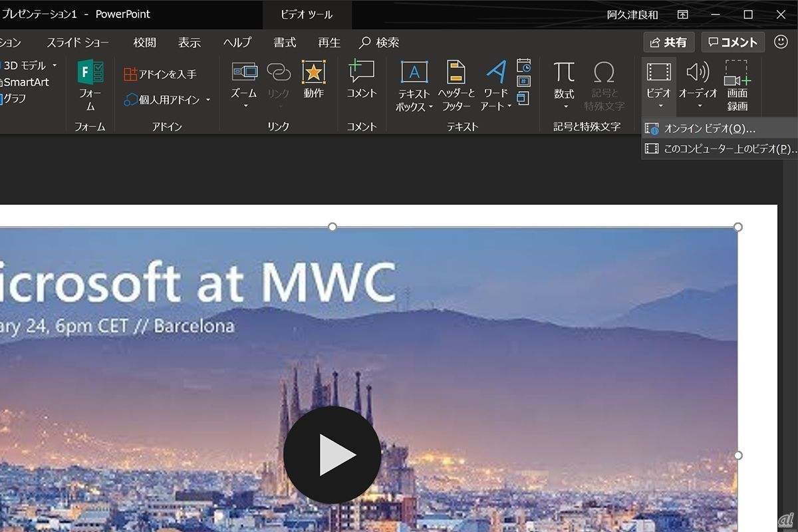
Task: Click the Search (検索) box
Action: point(380,43)
